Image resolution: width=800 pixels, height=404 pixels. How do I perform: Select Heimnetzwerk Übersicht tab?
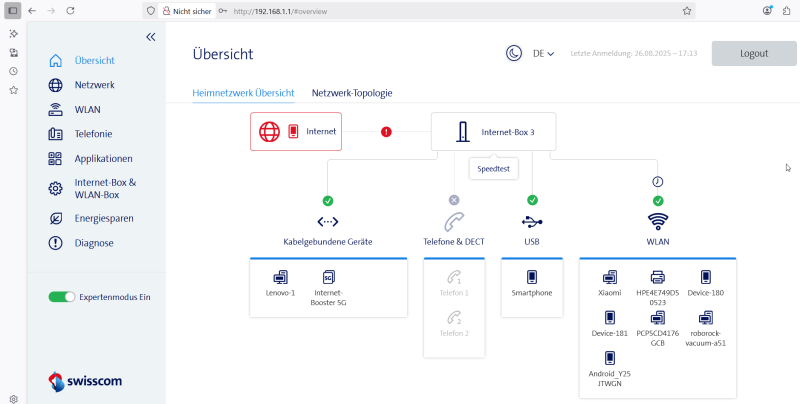tap(243, 93)
